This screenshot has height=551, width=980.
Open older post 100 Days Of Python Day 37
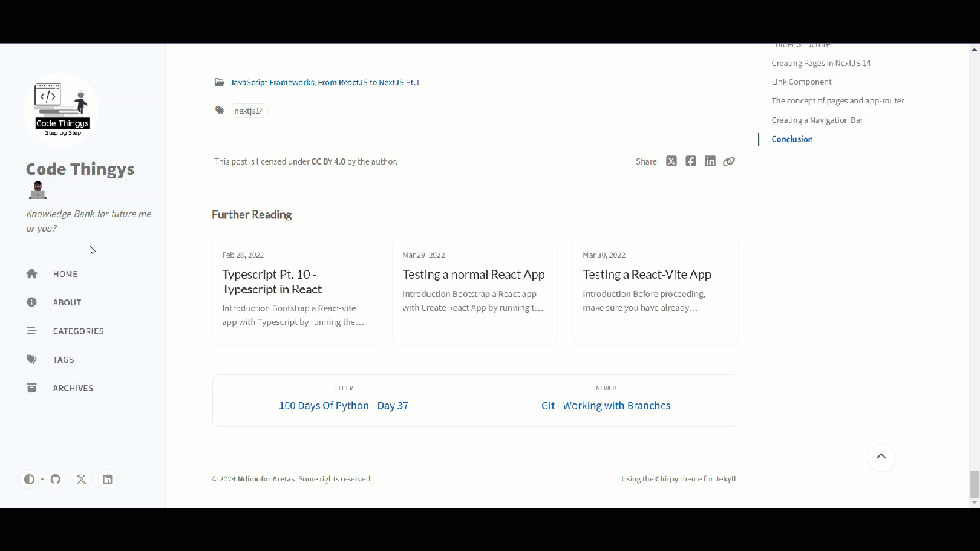343,406
